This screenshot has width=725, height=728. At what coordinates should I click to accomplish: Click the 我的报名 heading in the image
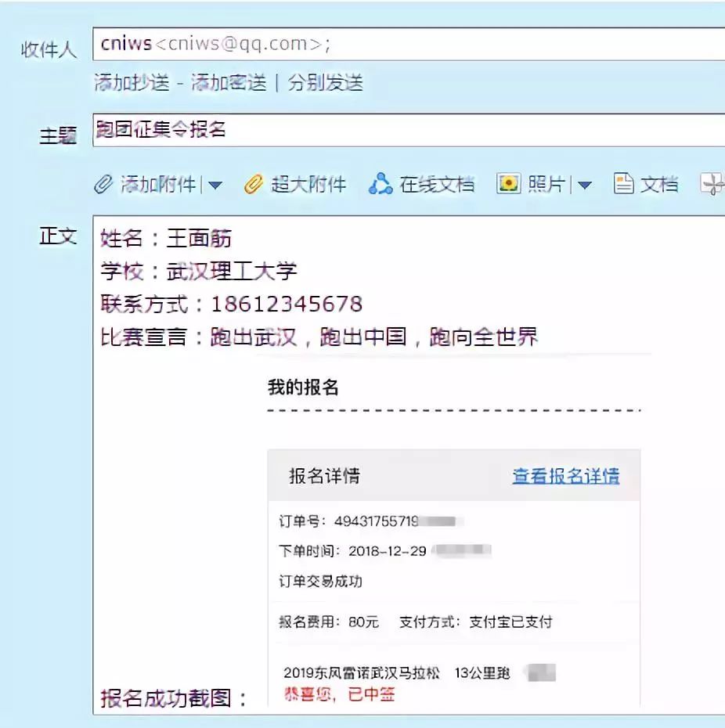tap(303, 387)
